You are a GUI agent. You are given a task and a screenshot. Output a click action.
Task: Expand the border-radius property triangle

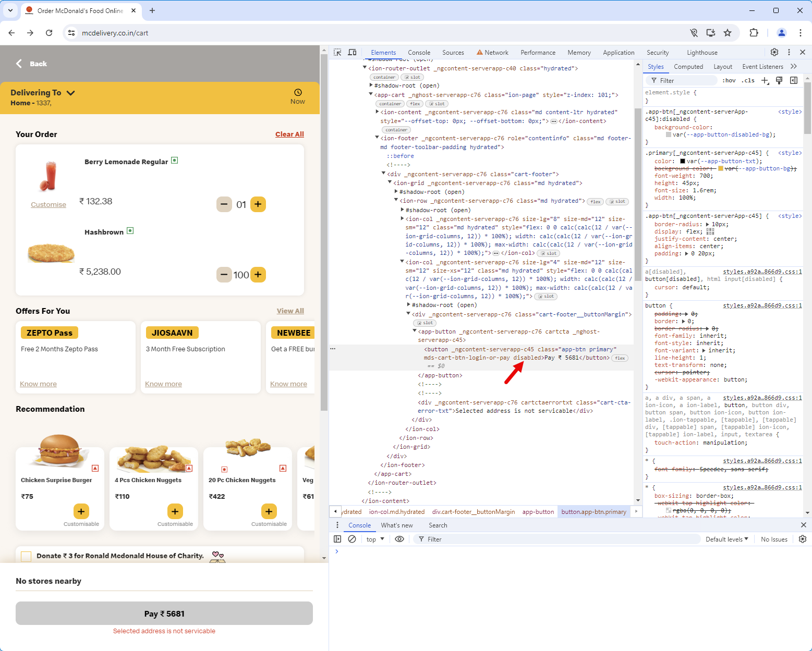(x=708, y=224)
